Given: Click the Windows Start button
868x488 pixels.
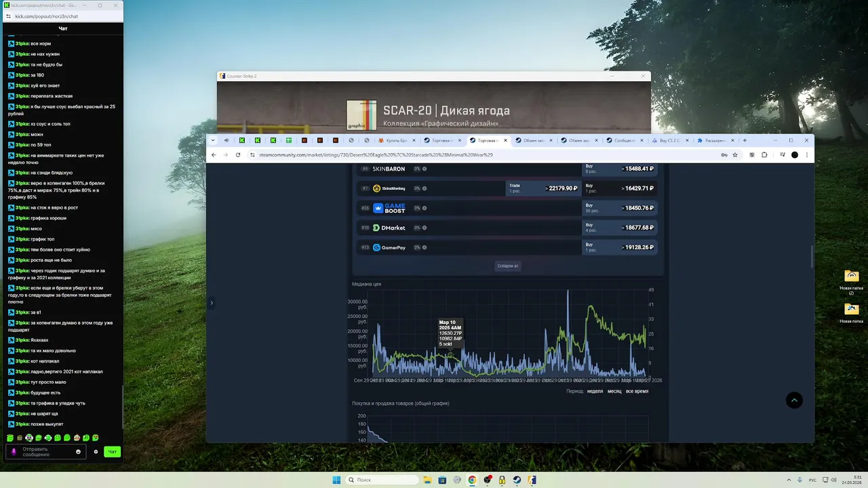Looking at the screenshot, I should 336,480.
